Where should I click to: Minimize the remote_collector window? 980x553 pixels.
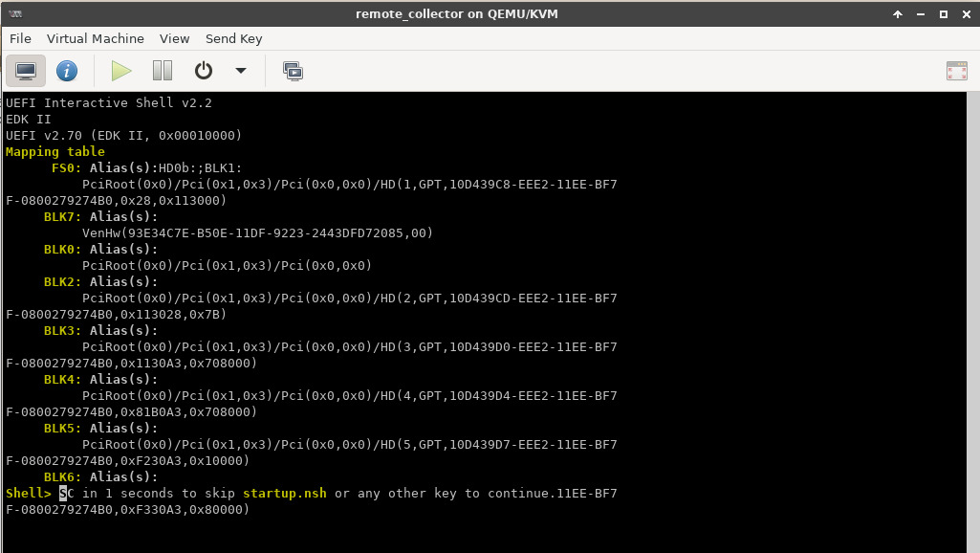point(921,13)
